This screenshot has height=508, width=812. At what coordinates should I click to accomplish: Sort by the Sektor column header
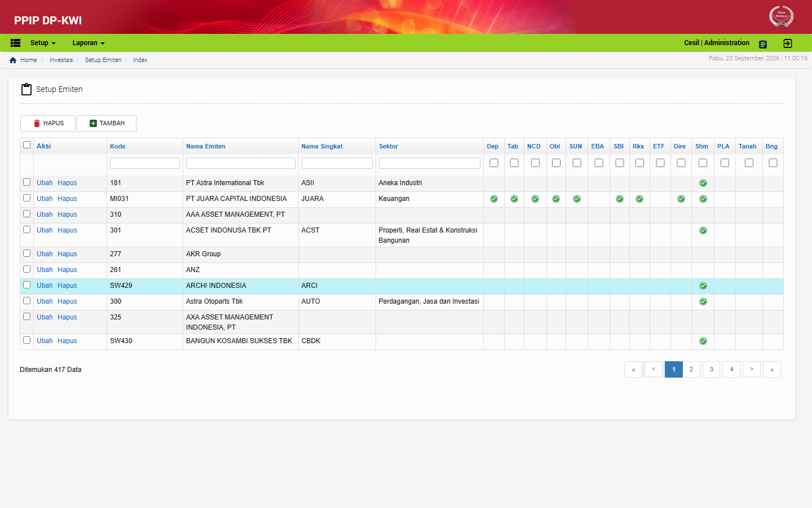[389, 146]
